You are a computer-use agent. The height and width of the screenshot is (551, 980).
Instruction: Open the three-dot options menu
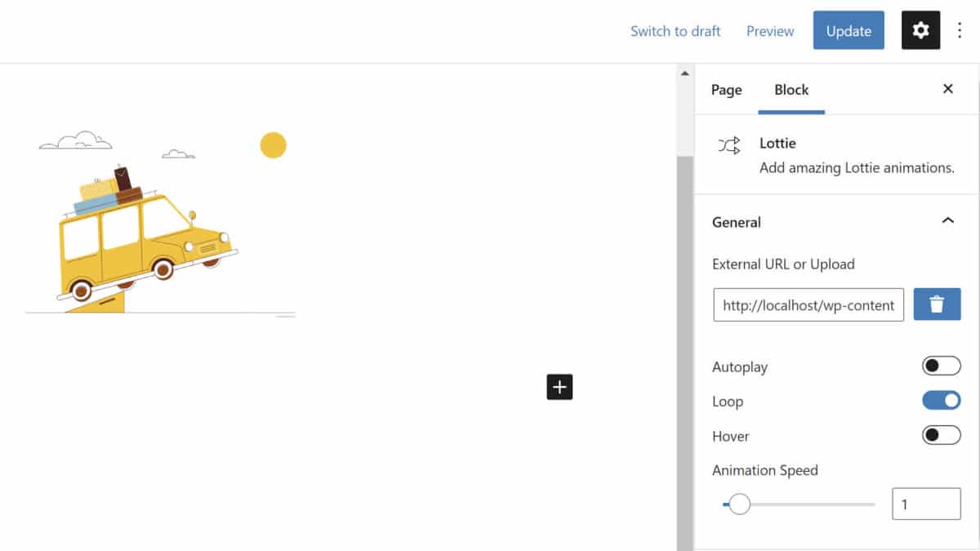tap(960, 31)
